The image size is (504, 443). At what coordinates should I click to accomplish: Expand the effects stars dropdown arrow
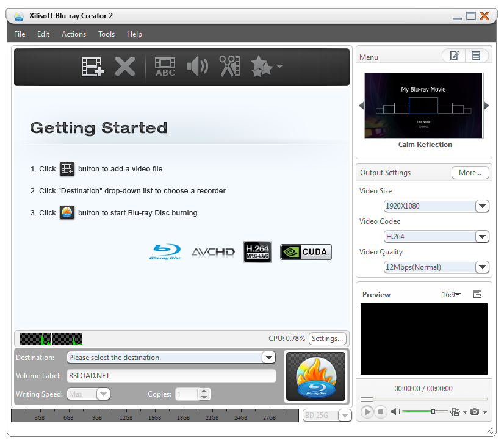click(x=279, y=67)
